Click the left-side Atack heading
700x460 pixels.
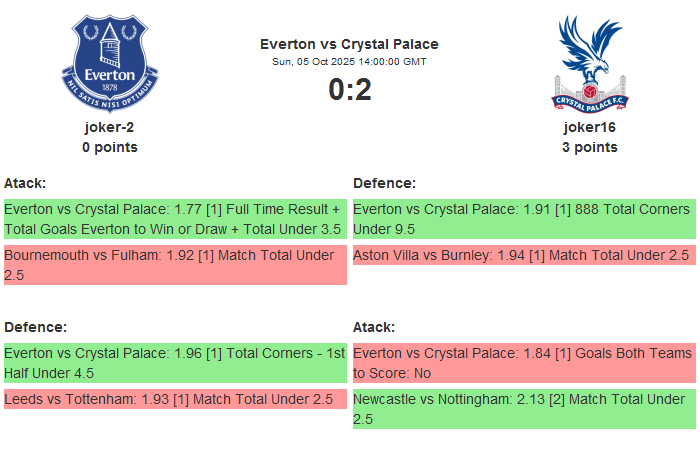(x=25, y=183)
